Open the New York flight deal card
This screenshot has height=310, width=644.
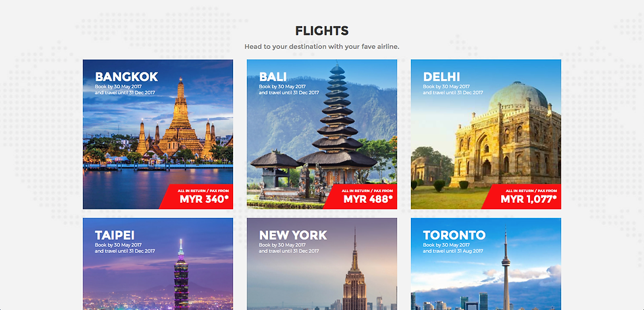321,264
